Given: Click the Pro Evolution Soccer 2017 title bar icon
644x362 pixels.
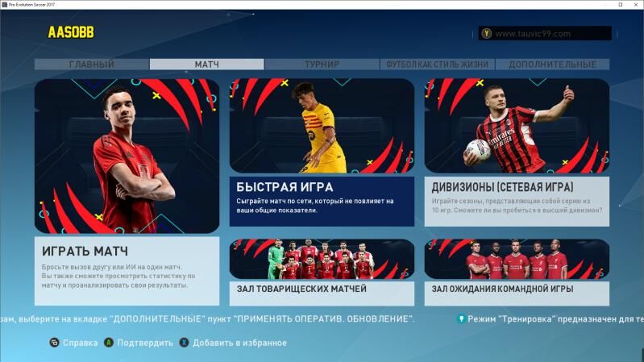Looking at the screenshot, I should 4,5.
